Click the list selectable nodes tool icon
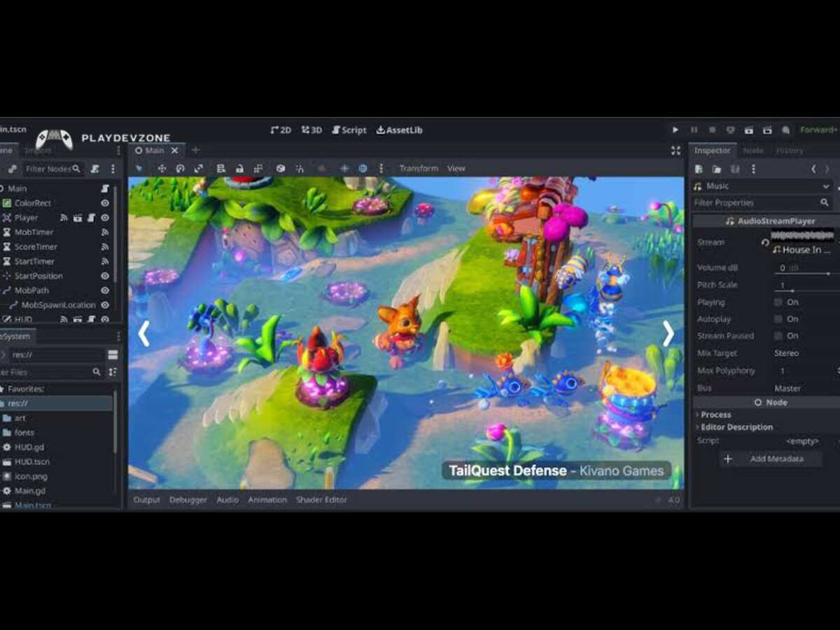Image resolution: width=840 pixels, height=630 pixels. (x=220, y=169)
